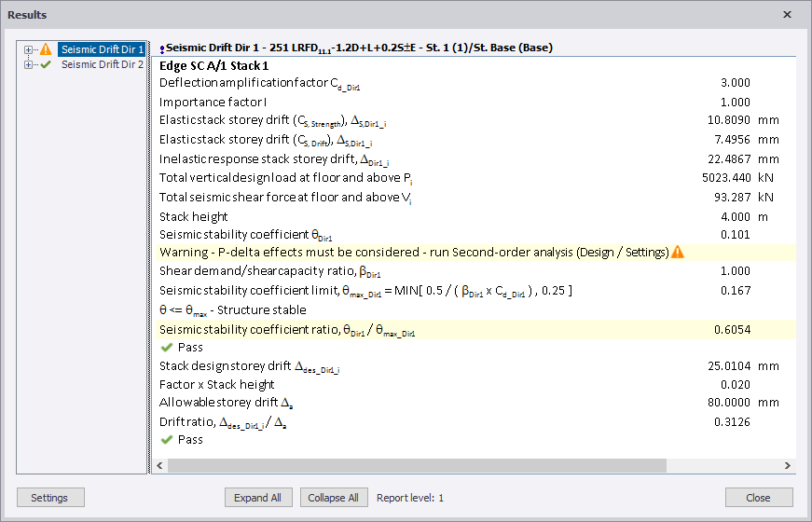
Task: Click the header bullet icon before Seismic Drift Dir 1
Action: 162,48
